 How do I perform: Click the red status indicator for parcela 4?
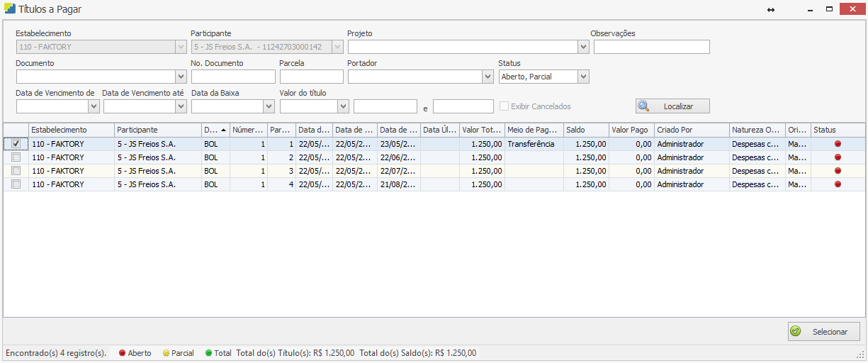coord(838,184)
